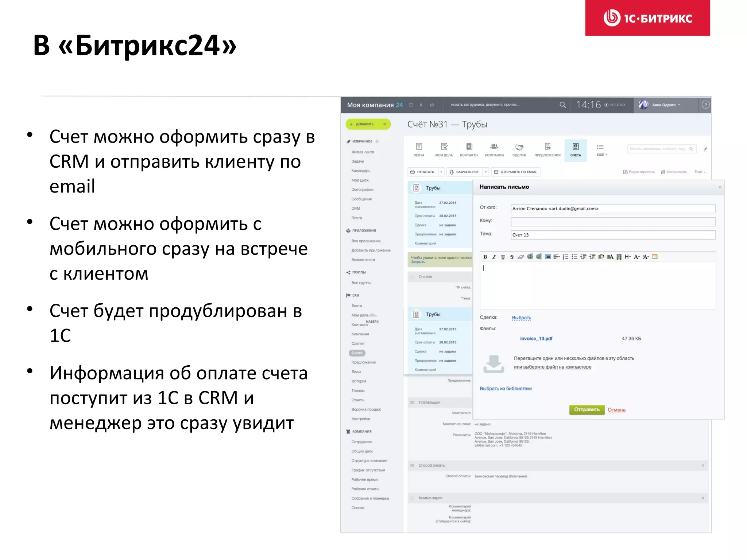Click the increase indent icon
Viewport: 747px width, 560px height.
(592, 257)
